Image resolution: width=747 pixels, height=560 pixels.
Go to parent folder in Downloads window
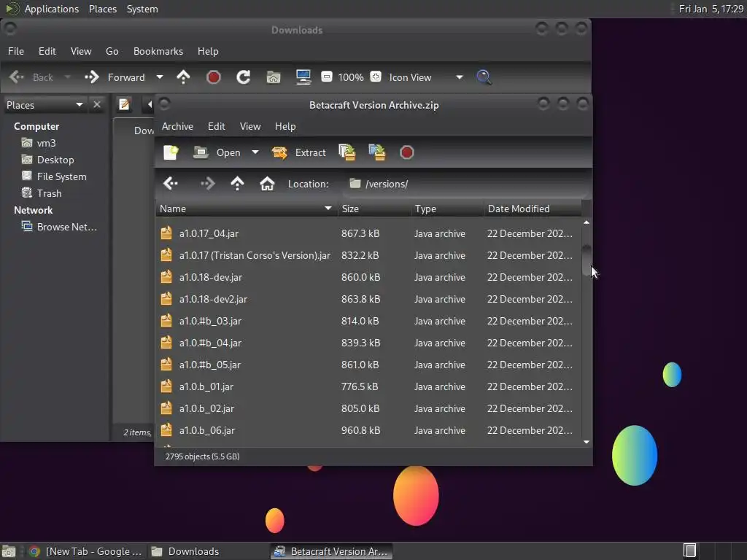[183, 77]
